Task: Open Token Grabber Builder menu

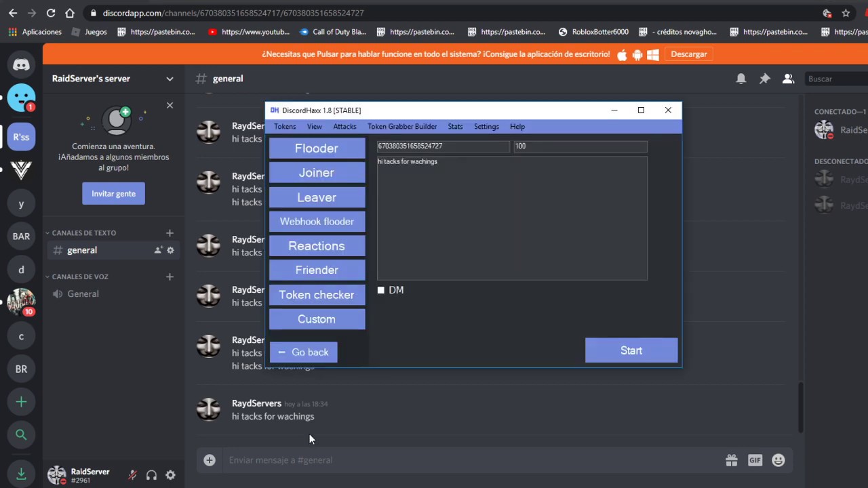Action: pyautogui.click(x=402, y=127)
